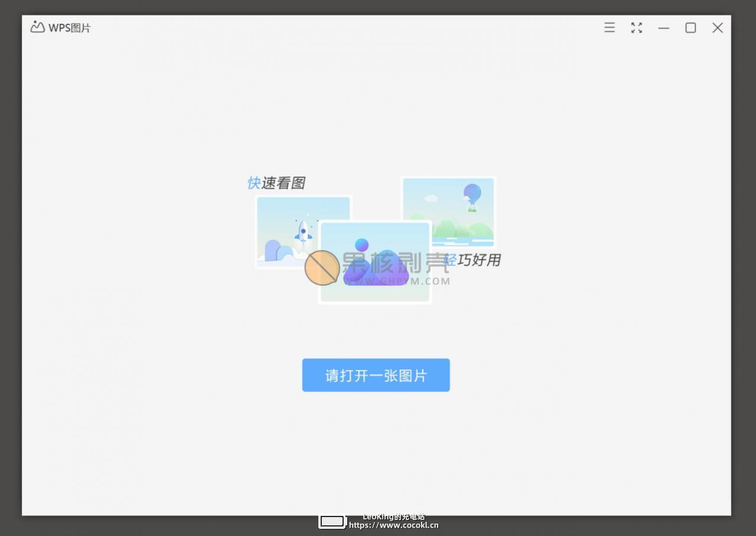The height and width of the screenshot is (536, 756).
Task: Enter fullscreen mode with the expand arrows icon
Action: (636, 28)
